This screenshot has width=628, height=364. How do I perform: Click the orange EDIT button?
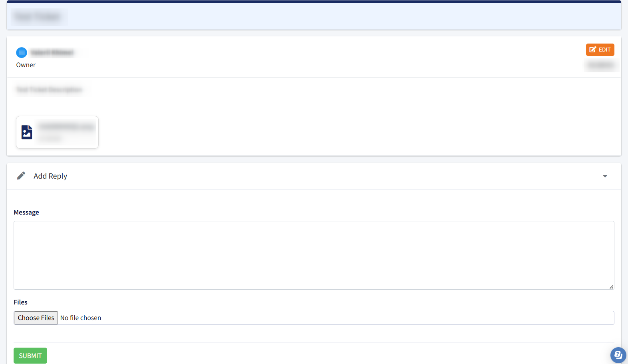tap(600, 50)
